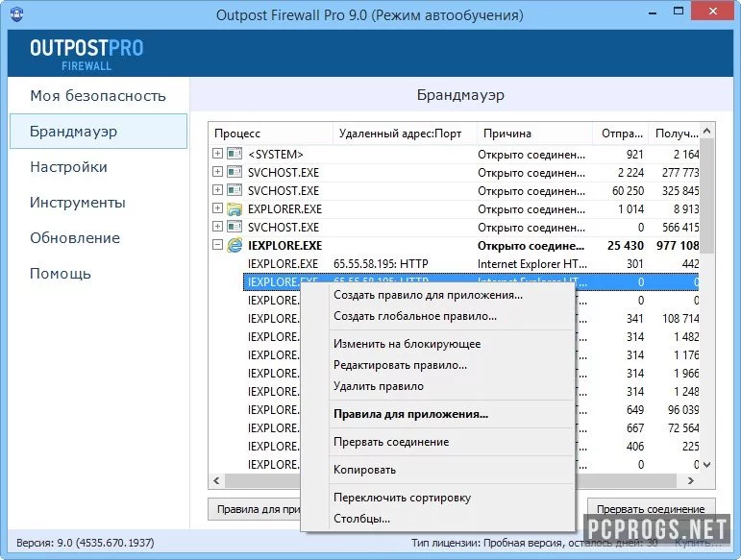Sort by the Процесс column header

[x=271, y=134]
